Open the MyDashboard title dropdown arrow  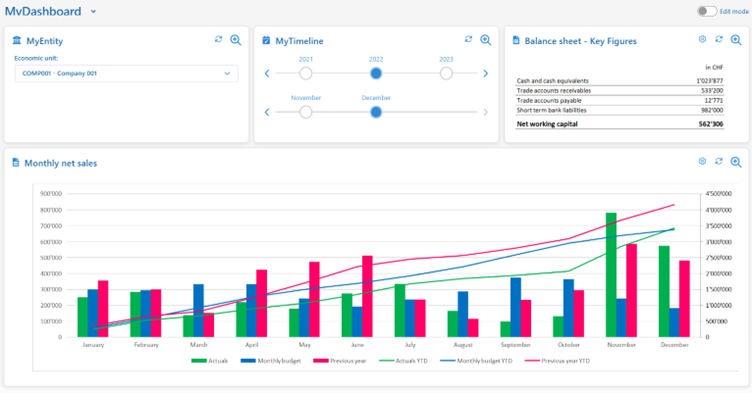(x=94, y=12)
